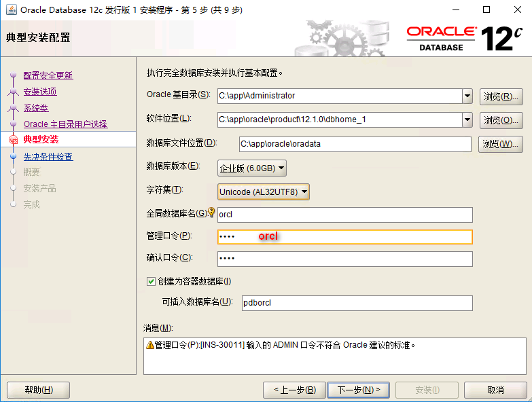Click 浏览(R) button for Oracle base

tap(501, 96)
